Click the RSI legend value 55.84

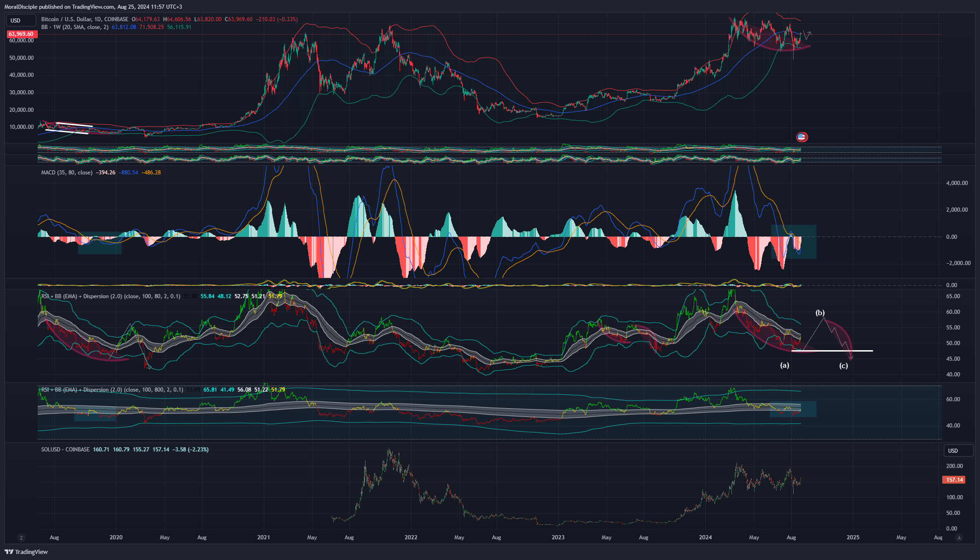208,296
